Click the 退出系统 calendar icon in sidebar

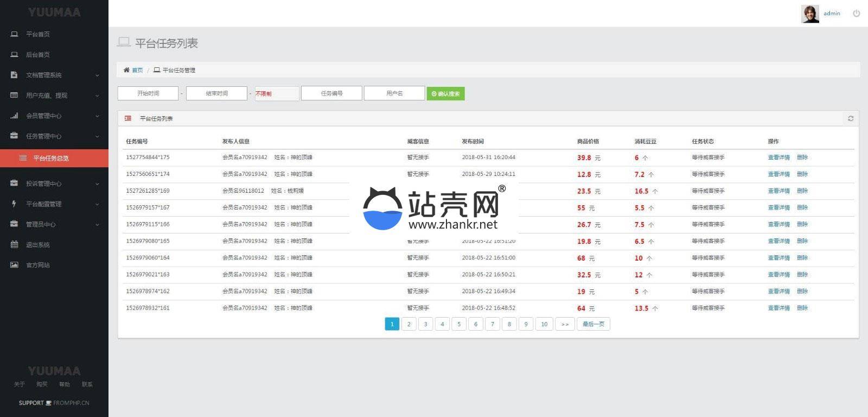[x=15, y=245]
